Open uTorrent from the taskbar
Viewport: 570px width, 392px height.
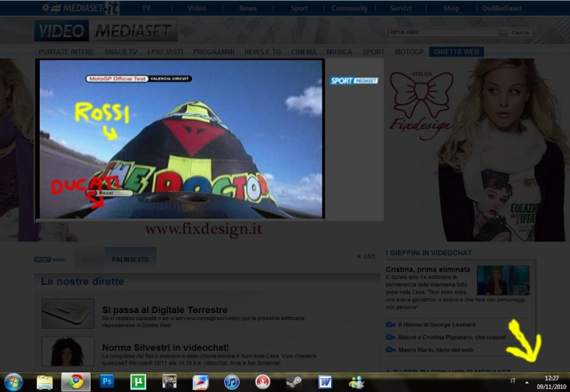click(x=138, y=382)
